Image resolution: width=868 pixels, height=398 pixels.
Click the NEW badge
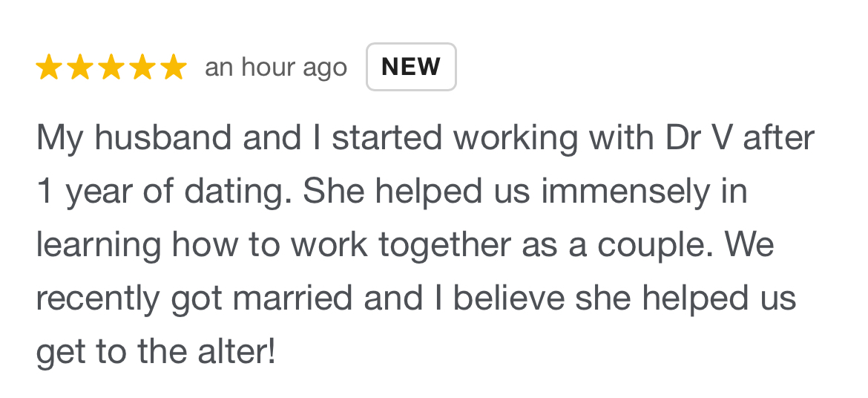tap(411, 67)
